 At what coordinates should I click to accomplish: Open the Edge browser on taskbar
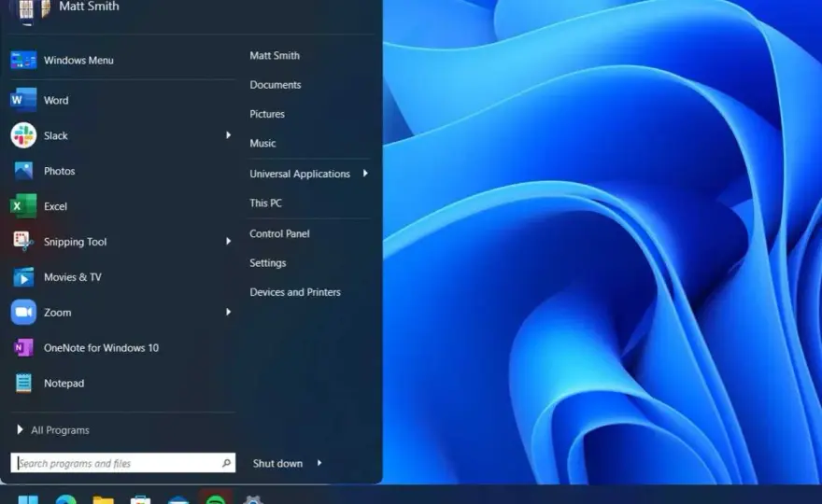(x=66, y=499)
